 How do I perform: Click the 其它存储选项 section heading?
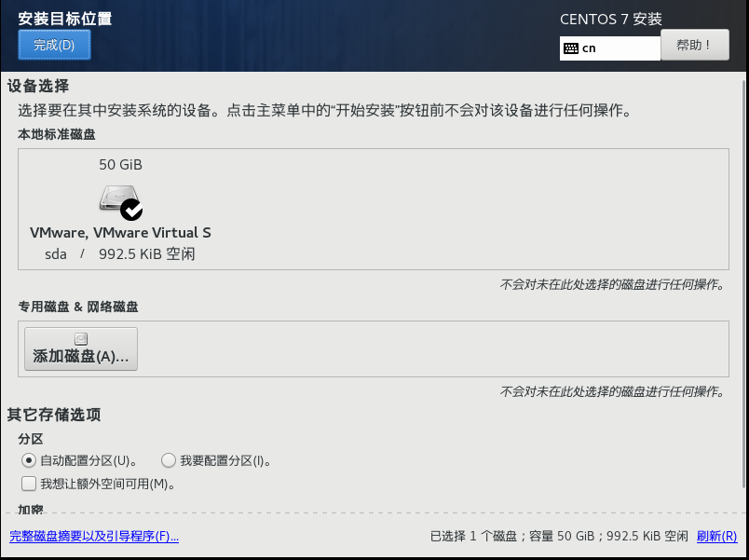[x=54, y=415]
